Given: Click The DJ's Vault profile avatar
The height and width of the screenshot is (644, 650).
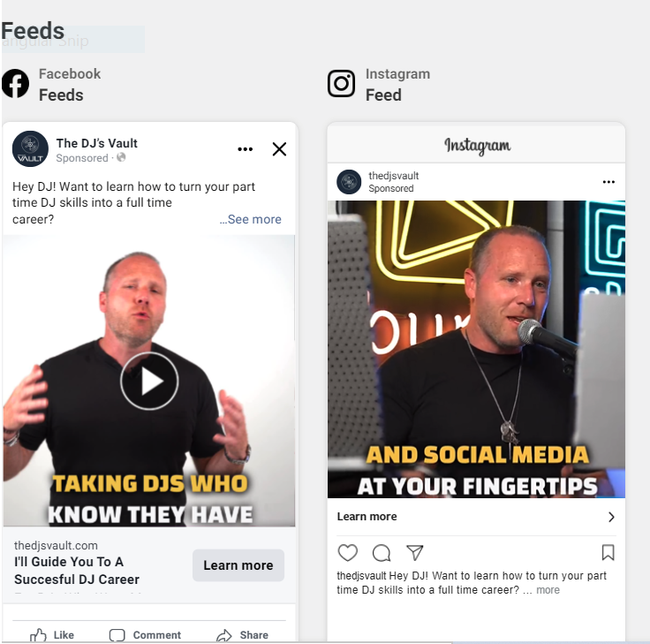Looking at the screenshot, I should tap(30, 149).
